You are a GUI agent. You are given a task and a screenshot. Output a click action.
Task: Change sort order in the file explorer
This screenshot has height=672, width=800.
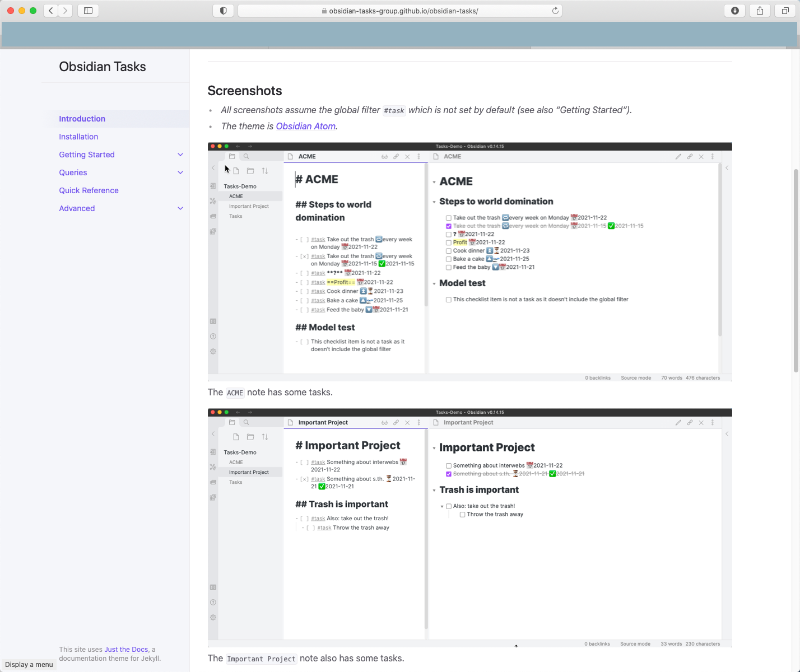(265, 170)
